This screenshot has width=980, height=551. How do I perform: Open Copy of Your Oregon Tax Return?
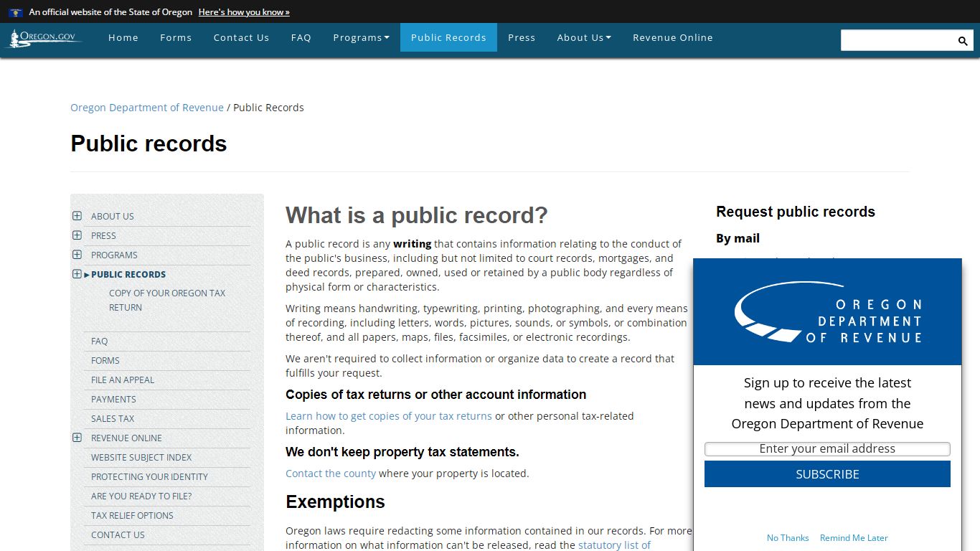click(x=167, y=300)
